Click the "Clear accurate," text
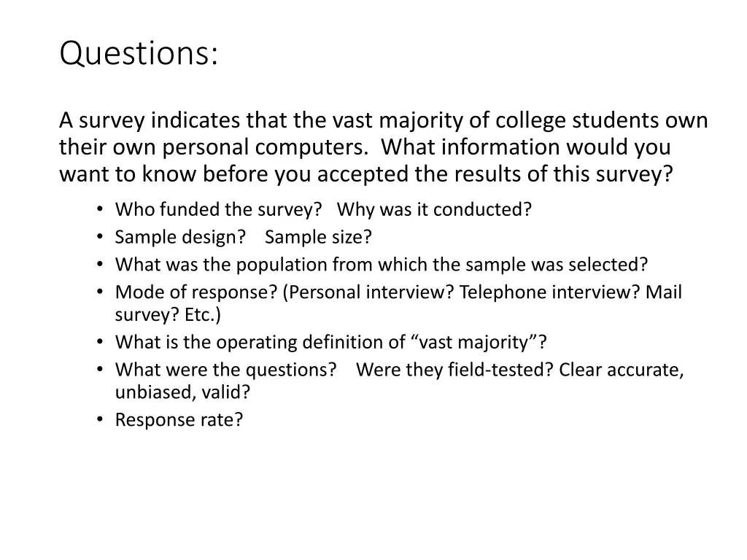 click(x=622, y=370)
